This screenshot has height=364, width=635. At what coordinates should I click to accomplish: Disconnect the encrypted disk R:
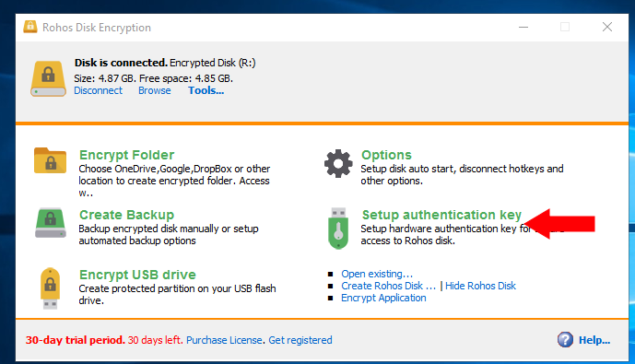[x=98, y=90]
